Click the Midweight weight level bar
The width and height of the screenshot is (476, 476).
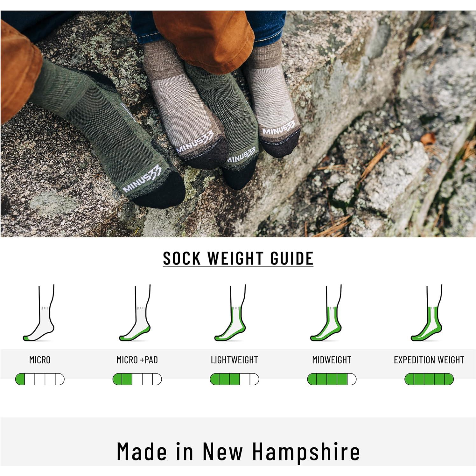(332, 379)
